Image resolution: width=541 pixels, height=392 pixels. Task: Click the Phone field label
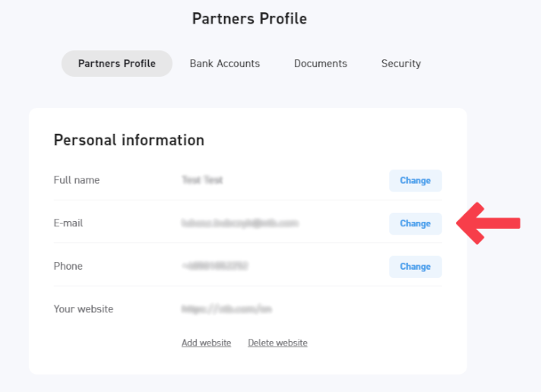[68, 267]
